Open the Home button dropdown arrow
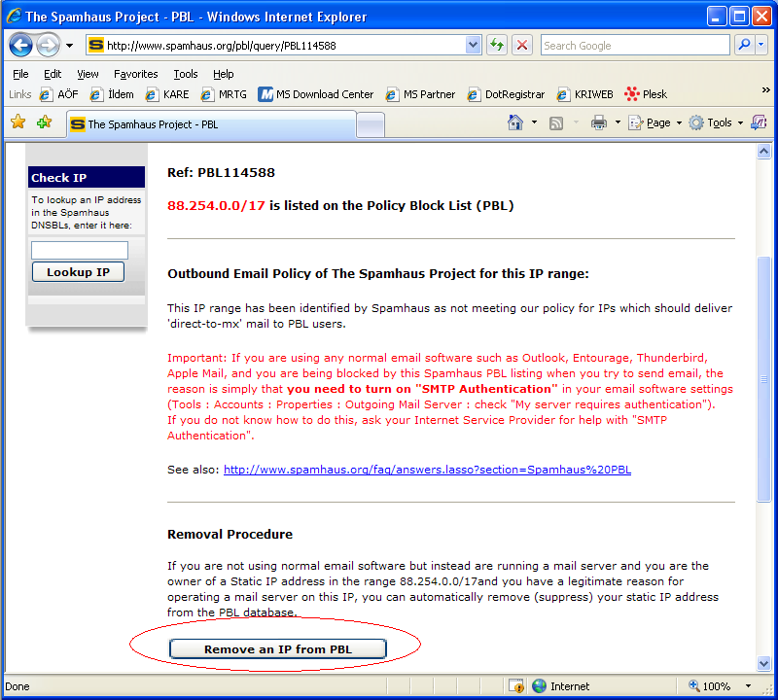This screenshot has width=778, height=700. tap(534, 122)
